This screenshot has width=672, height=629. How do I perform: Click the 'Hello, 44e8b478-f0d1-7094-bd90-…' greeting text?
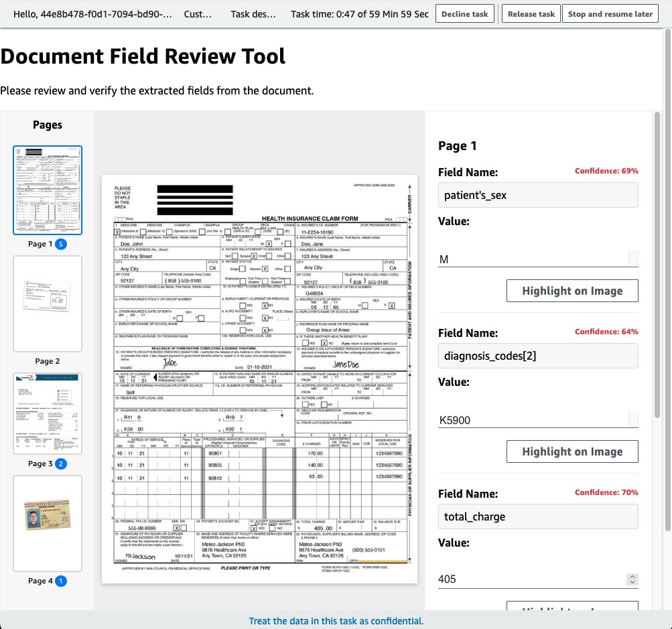pyautogui.click(x=92, y=14)
